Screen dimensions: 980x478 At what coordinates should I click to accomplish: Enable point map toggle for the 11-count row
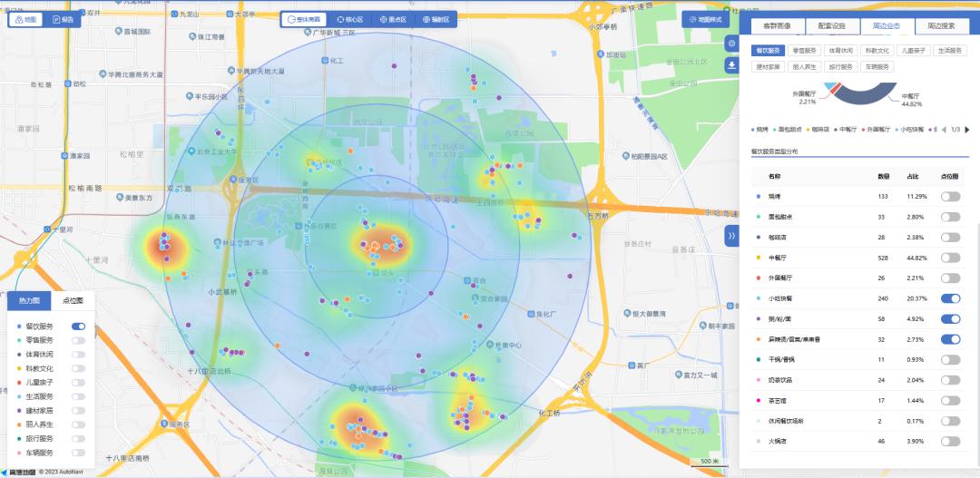(x=951, y=359)
